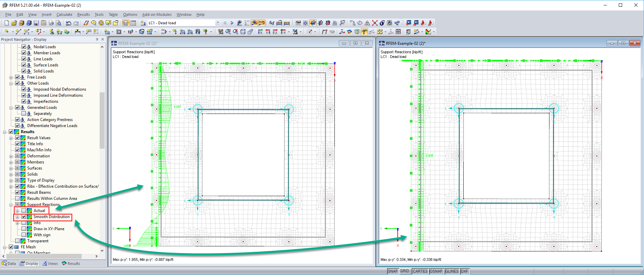The image size is (644, 275).
Task: Check the Separately checkbox under Generated Loads
Action: (24, 114)
